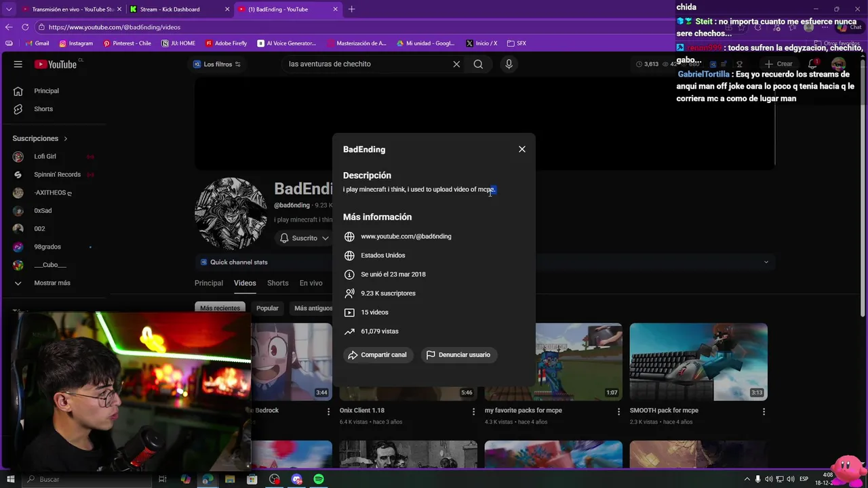Open the Gmail bookmark

tap(37, 43)
